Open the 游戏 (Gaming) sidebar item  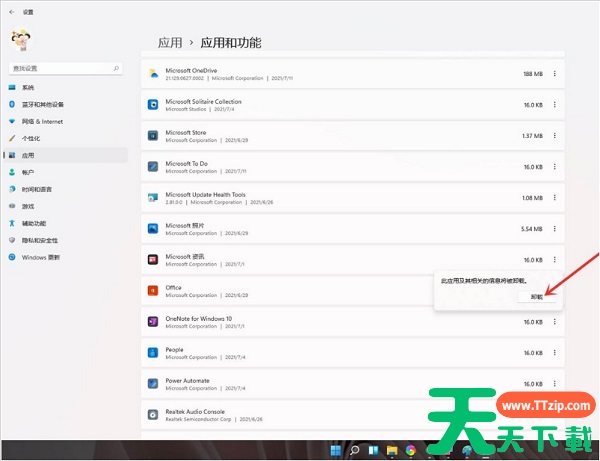[x=65, y=207]
